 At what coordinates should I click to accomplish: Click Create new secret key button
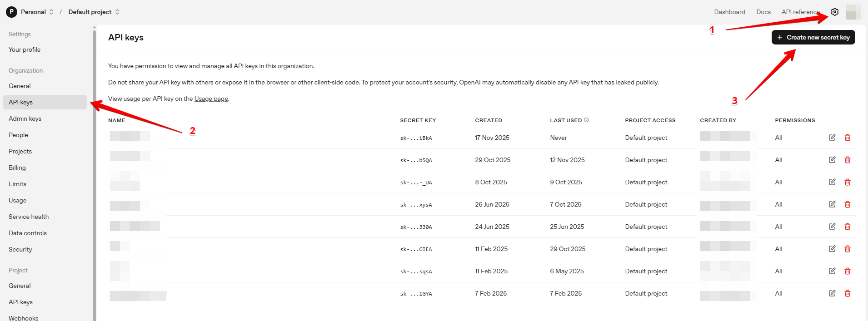(x=813, y=37)
